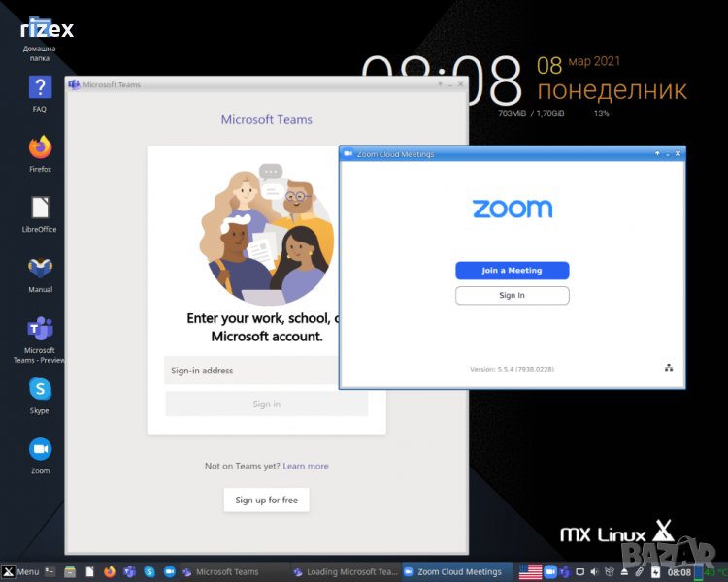
Task: Open Microsoft Teams - Preview desktop icon
Action: click(40, 330)
